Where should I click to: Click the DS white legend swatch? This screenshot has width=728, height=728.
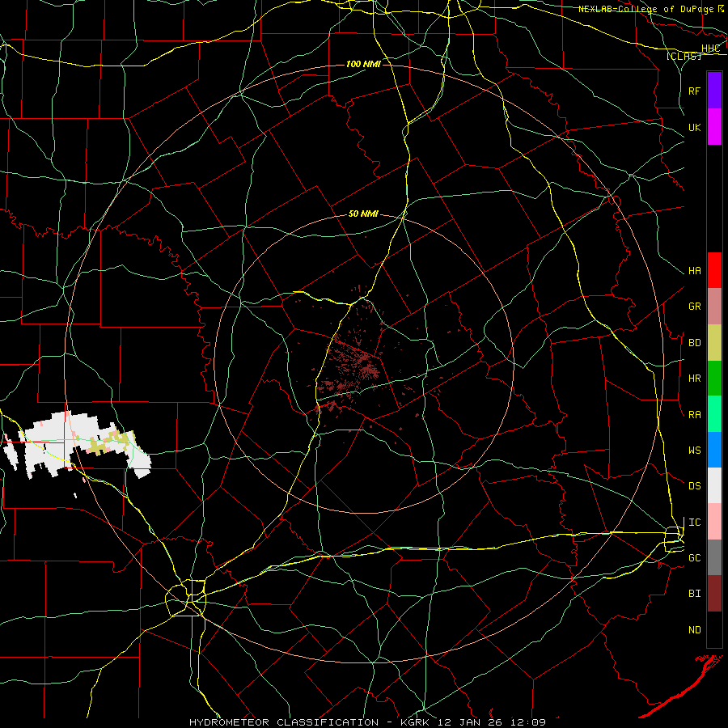click(714, 485)
